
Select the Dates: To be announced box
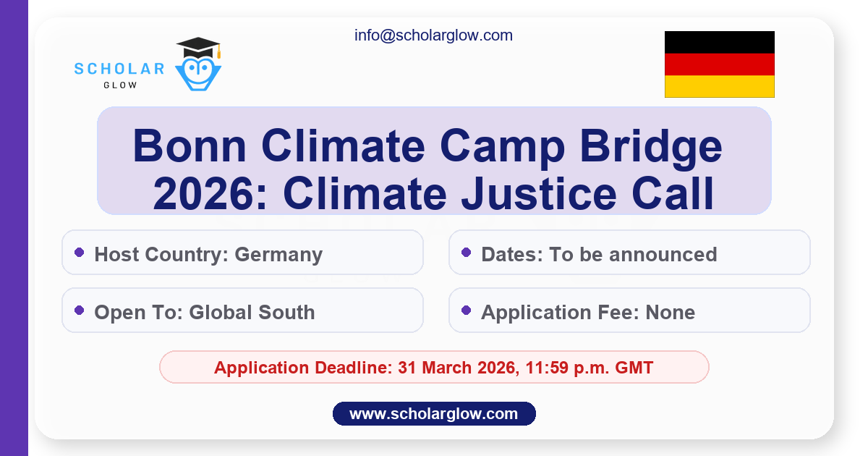[x=629, y=253]
